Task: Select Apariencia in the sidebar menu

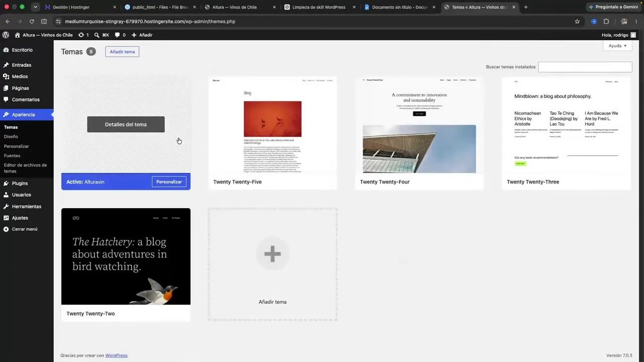Action: point(27,115)
